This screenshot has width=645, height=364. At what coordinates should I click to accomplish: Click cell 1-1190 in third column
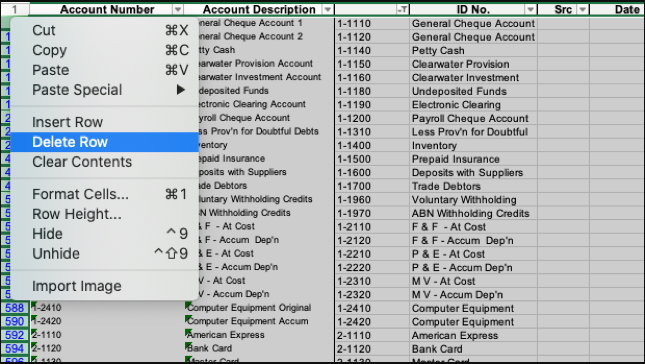tap(372, 105)
